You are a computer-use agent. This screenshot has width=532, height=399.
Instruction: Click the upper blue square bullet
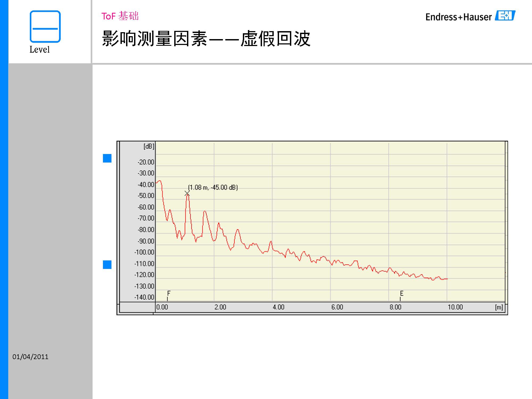(x=107, y=158)
